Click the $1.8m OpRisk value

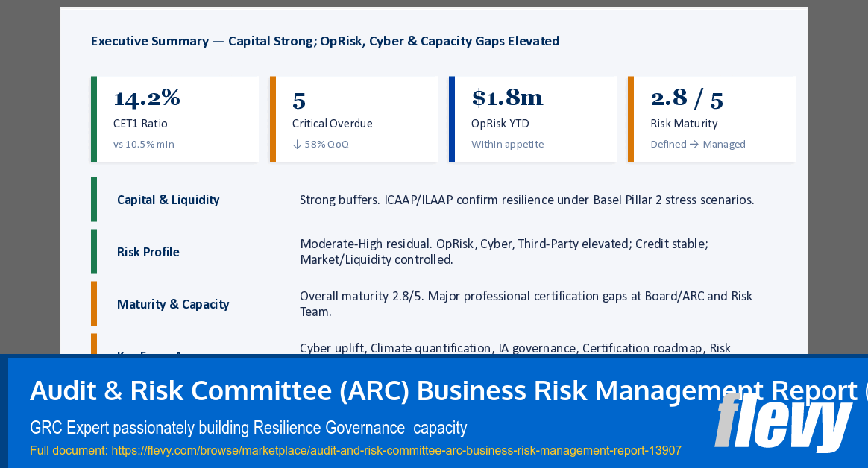(x=507, y=98)
